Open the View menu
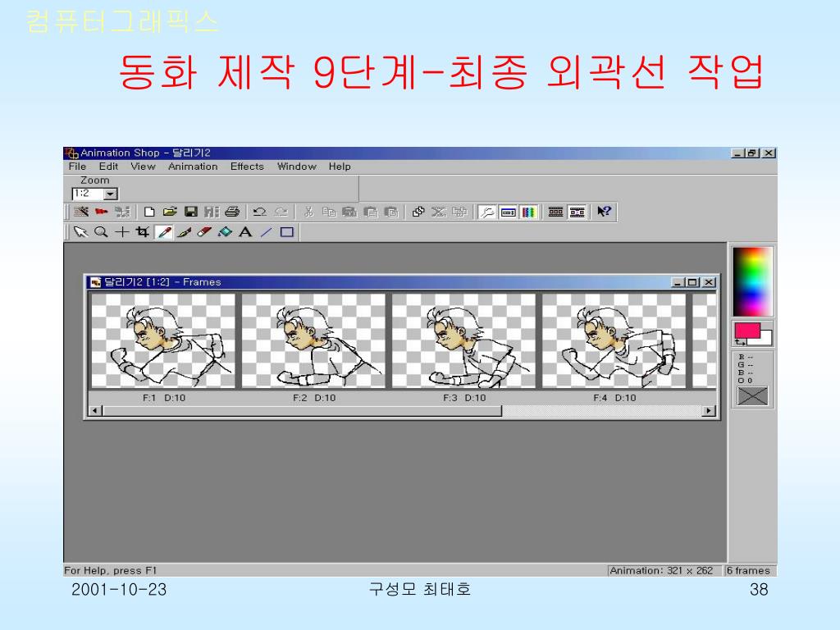 coord(143,167)
